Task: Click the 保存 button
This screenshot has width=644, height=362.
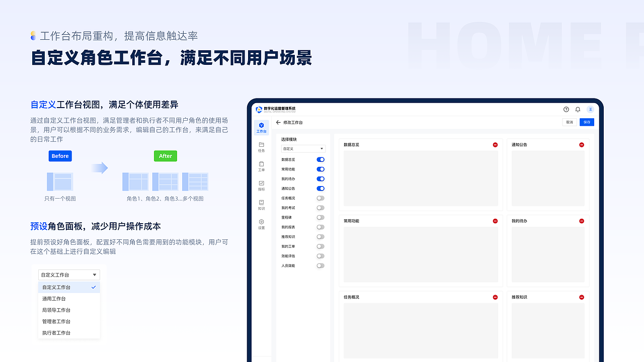Action: point(587,122)
